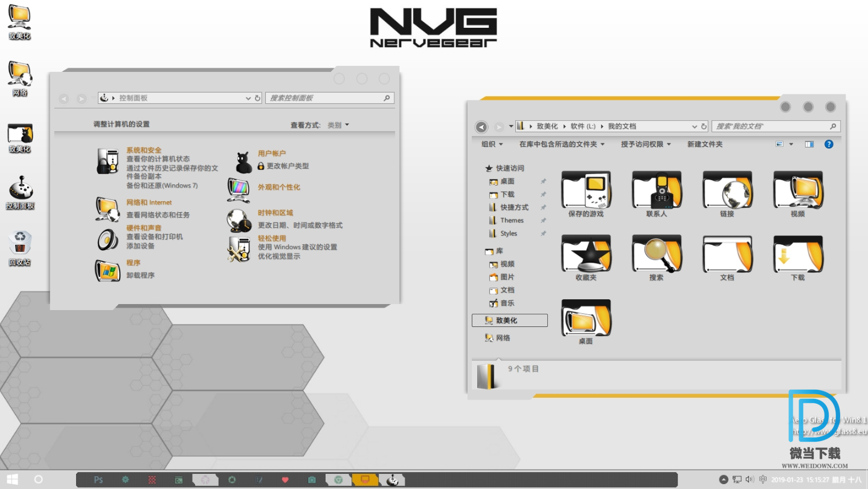Open 系统和安全 link
This screenshot has width=868, height=489.
(144, 150)
